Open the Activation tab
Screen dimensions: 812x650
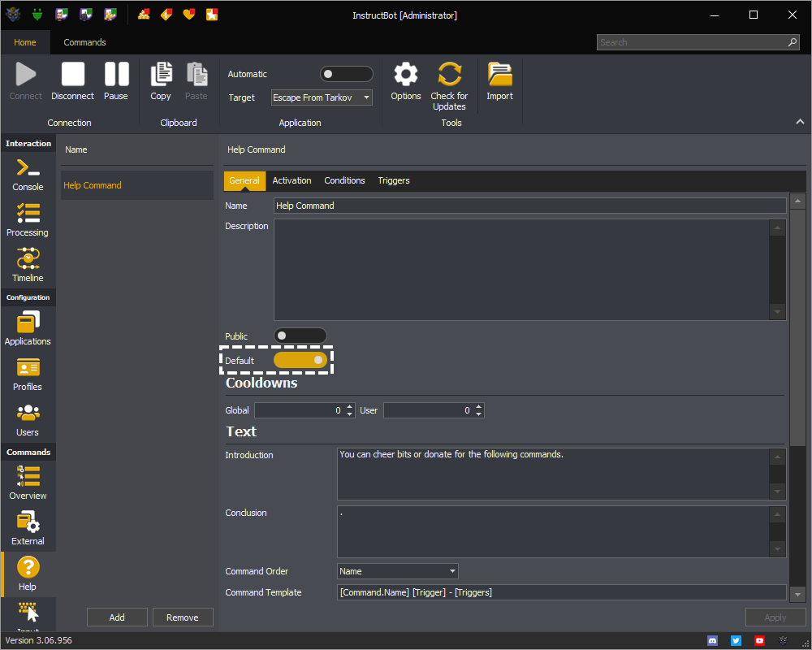(x=292, y=180)
